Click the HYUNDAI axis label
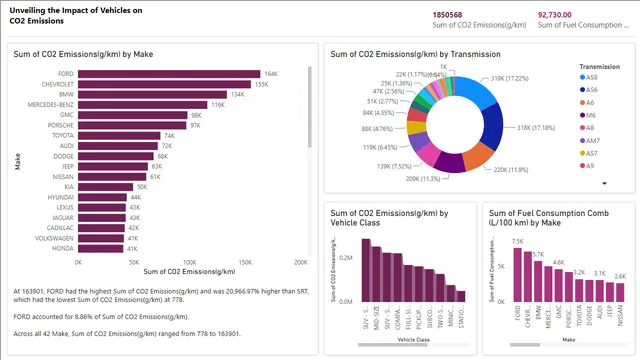Screen dimensions: 640x360 point(60,197)
